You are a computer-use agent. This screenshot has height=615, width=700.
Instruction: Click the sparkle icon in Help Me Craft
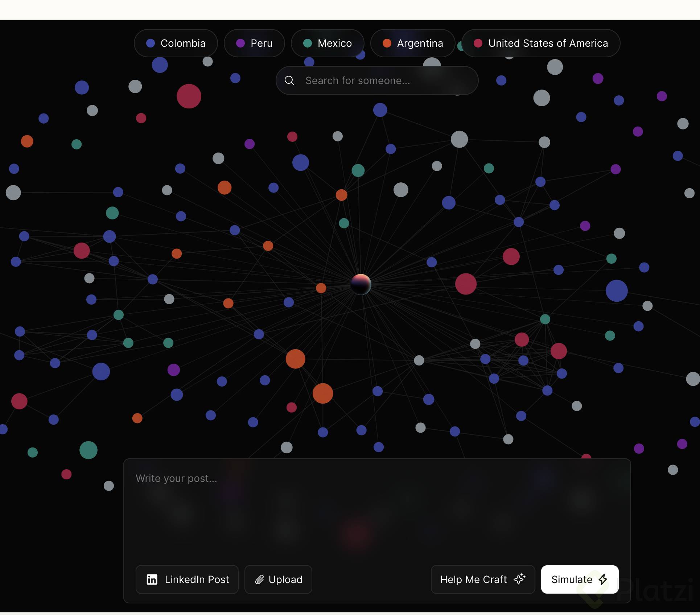519,579
